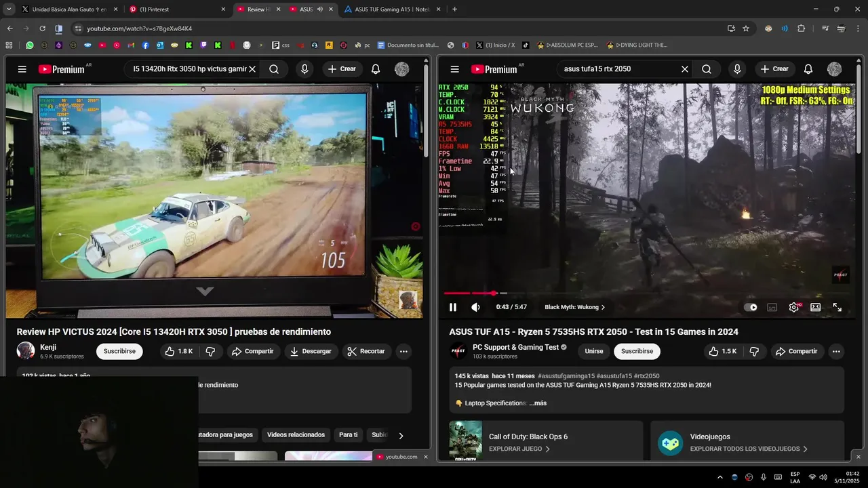Open the right YouTube hamburger guide menu
868x488 pixels.
click(455, 69)
